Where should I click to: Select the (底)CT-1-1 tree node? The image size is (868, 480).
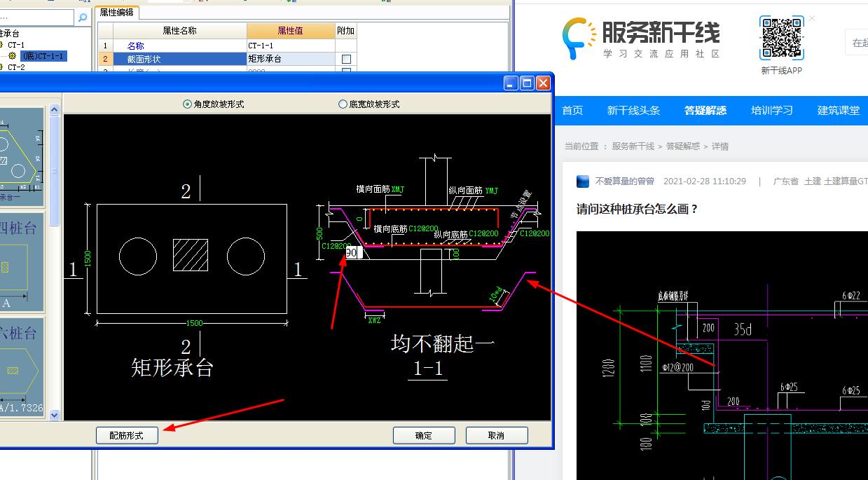[x=43, y=56]
